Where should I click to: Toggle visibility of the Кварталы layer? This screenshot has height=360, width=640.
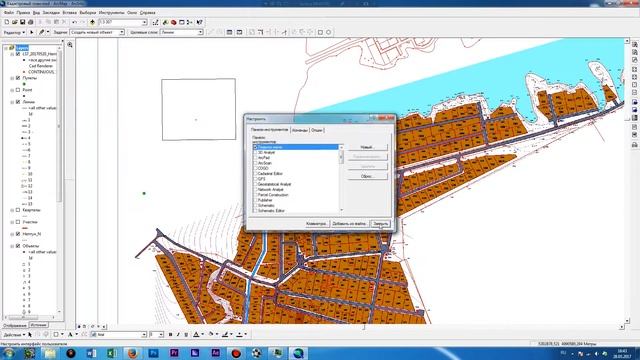tap(18, 210)
